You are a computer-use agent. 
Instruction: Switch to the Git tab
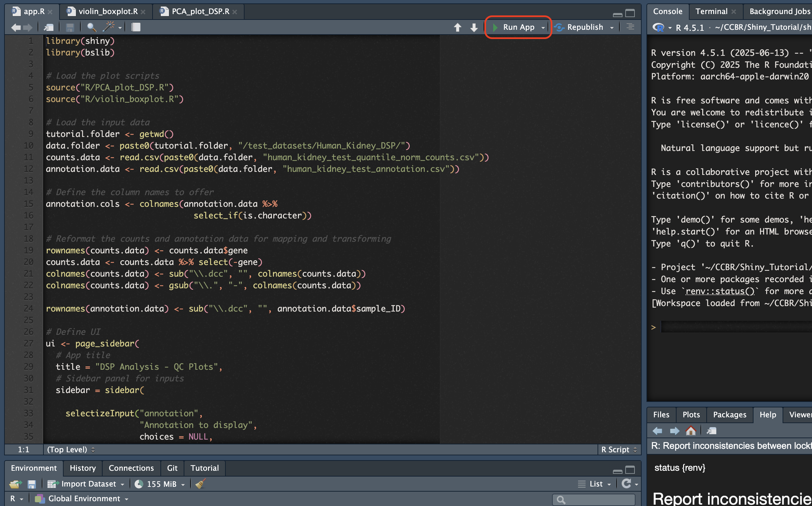pos(172,468)
